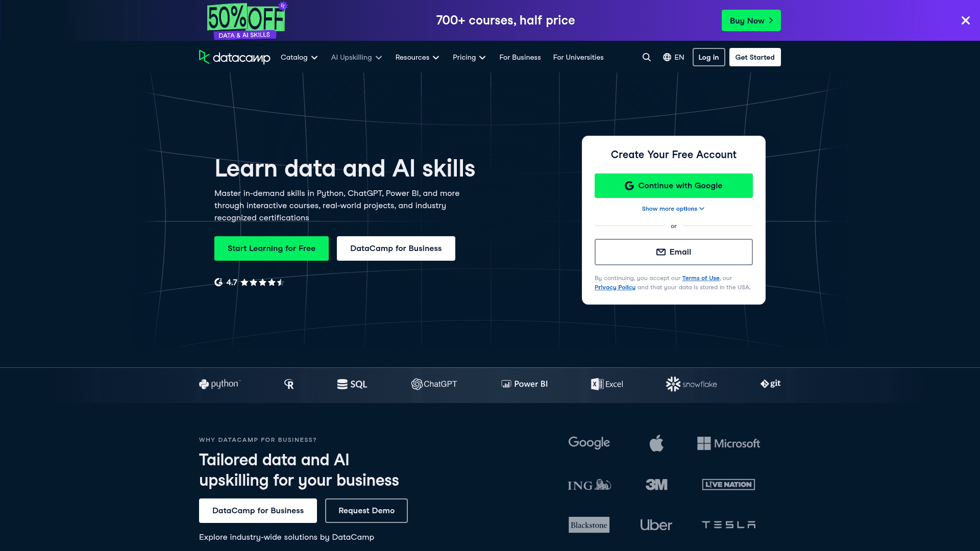Screen dimensions: 980x551
Task: Click the 50% OFF promo badge
Action: point(247,20)
